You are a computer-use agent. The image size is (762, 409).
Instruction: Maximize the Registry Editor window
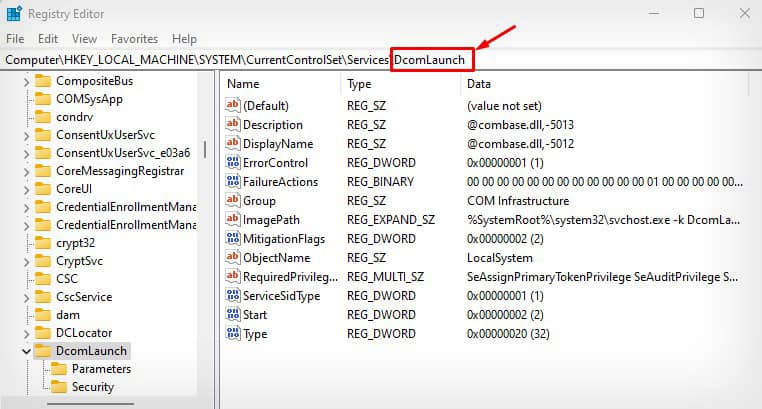(699, 13)
